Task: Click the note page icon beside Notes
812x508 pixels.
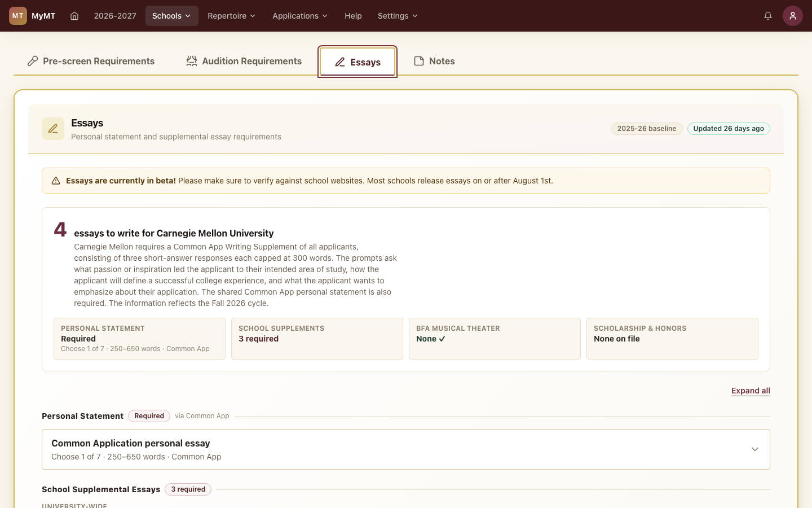Action: (419, 61)
